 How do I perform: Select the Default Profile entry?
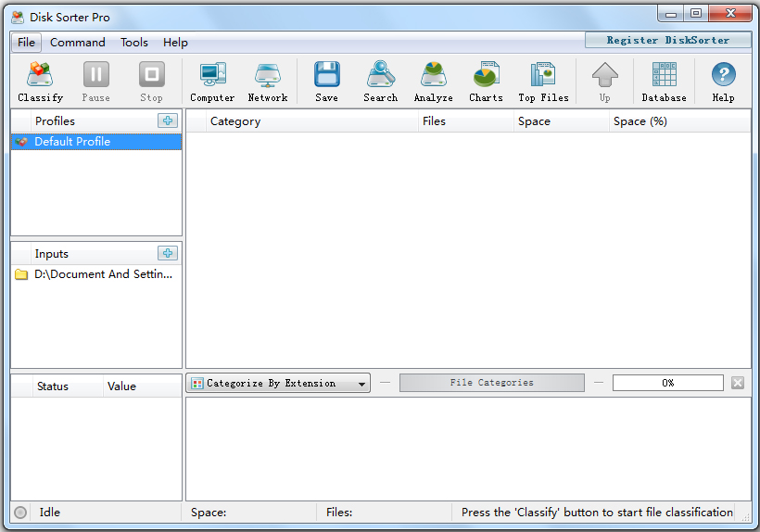[x=72, y=142]
